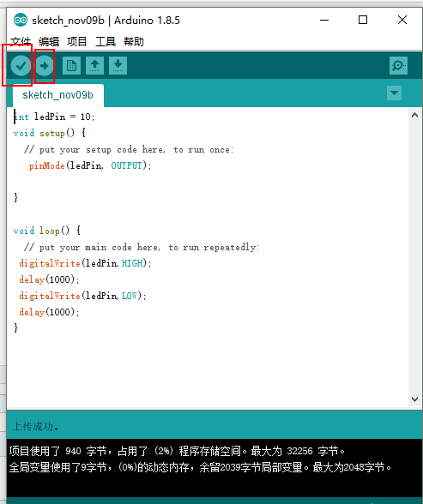Click the 'void setup() {' line

pyautogui.click(x=50, y=133)
